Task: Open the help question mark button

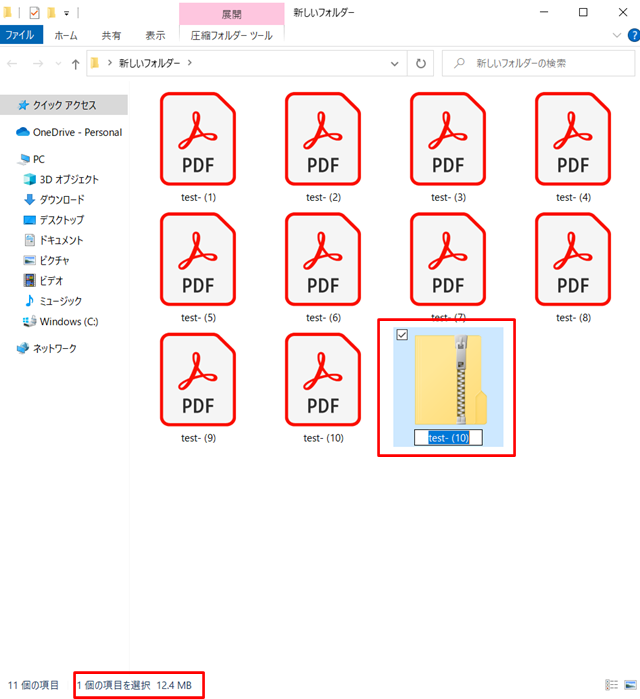Action: point(634,35)
